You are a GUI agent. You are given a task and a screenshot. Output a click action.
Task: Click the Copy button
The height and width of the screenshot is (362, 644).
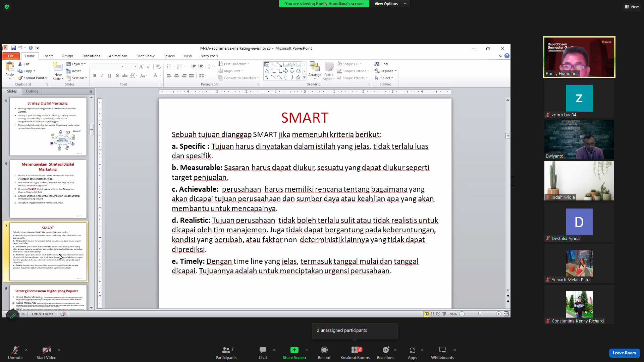tap(26, 71)
